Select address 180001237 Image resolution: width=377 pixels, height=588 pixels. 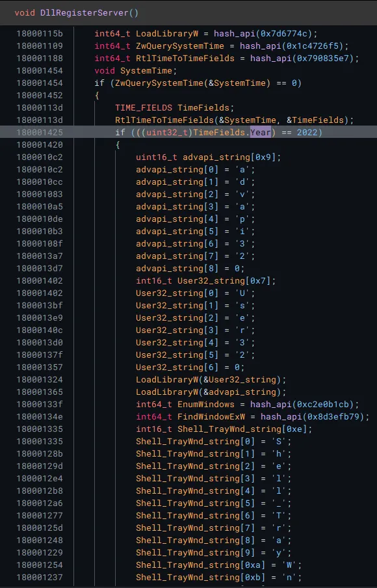40,578
